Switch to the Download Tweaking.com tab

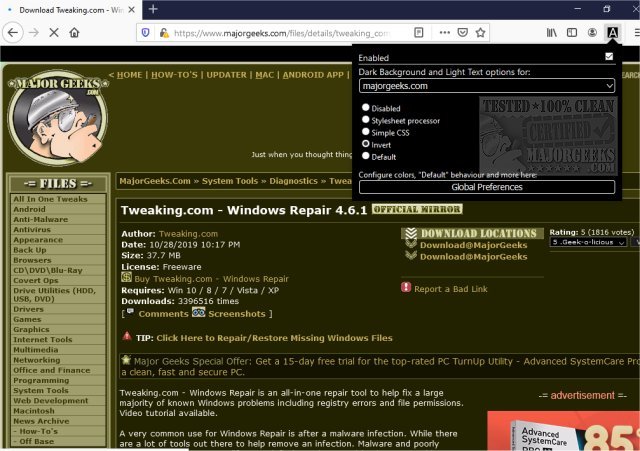(x=70, y=10)
